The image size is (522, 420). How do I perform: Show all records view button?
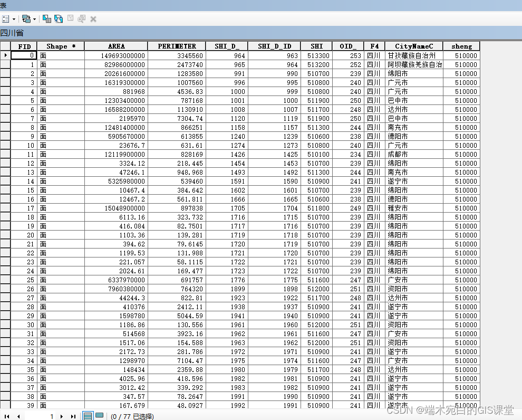[88, 416]
